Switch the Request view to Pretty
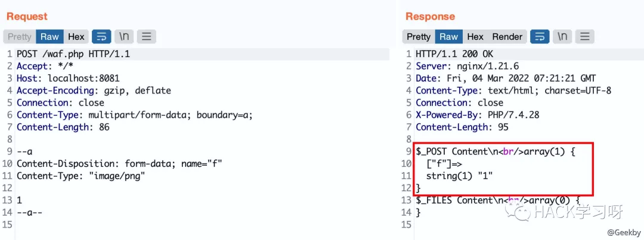This screenshot has width=644, height=240. click(20, 36)
